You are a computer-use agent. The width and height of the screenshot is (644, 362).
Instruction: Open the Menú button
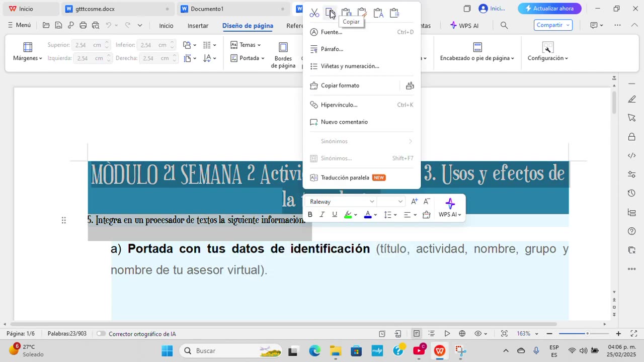(19, 25)
